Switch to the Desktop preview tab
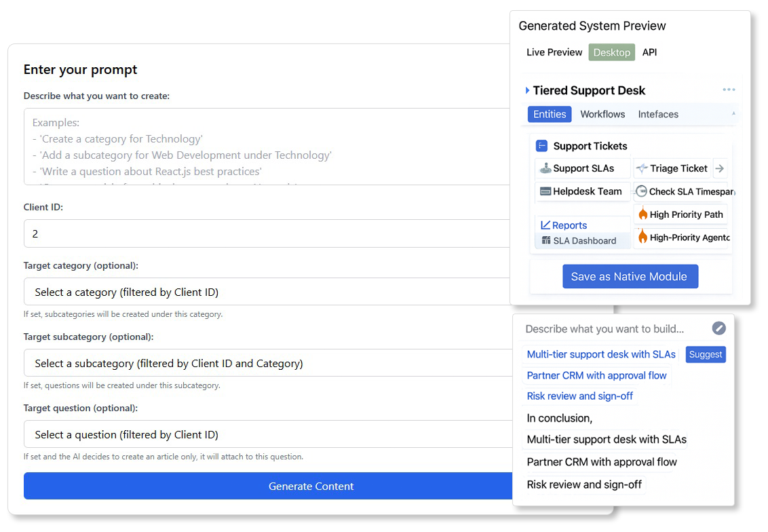 coord(611,52)
